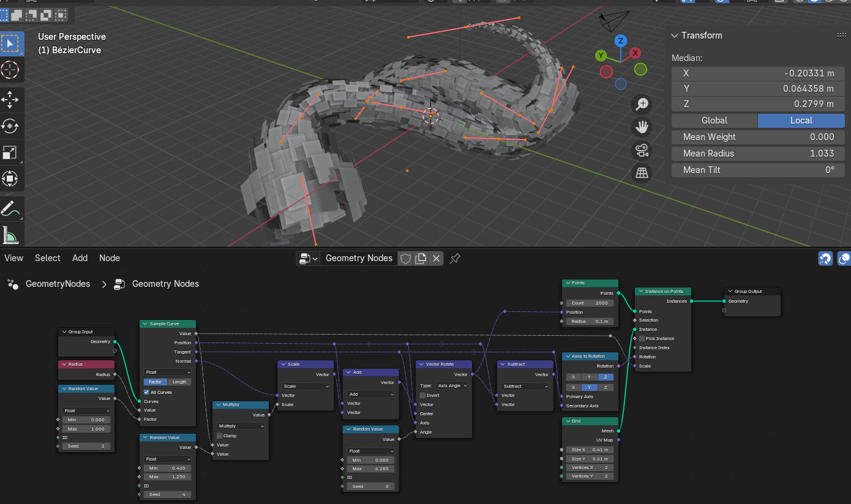
Task: Click the Grid node Size X field
Action: coord(590,450)
